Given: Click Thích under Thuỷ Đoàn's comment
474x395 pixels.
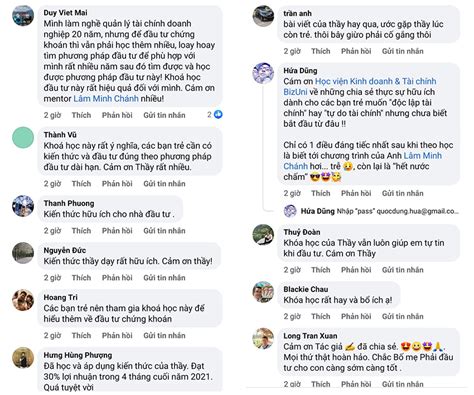Looking at the screenshot, I should [x=321, y=270].
